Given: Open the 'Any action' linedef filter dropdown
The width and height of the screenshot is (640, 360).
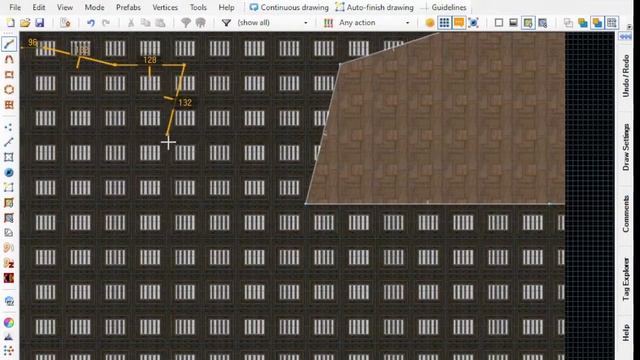Looking at the screenshot, I should 374,23.
